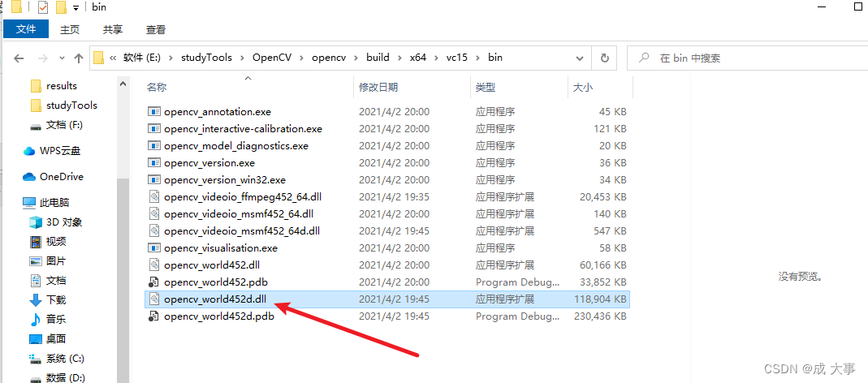Click 20,453 KB size cell

click(x=602, y=197)
